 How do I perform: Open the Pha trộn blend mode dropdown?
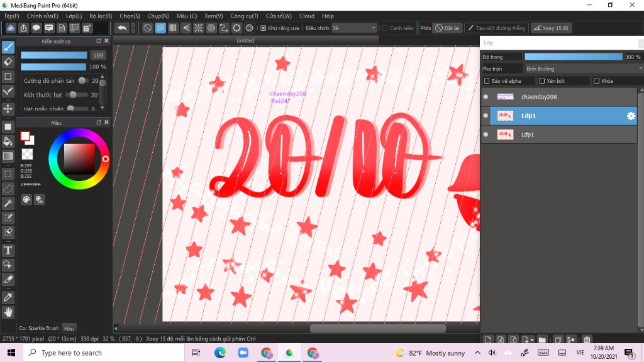pos(584,69)
